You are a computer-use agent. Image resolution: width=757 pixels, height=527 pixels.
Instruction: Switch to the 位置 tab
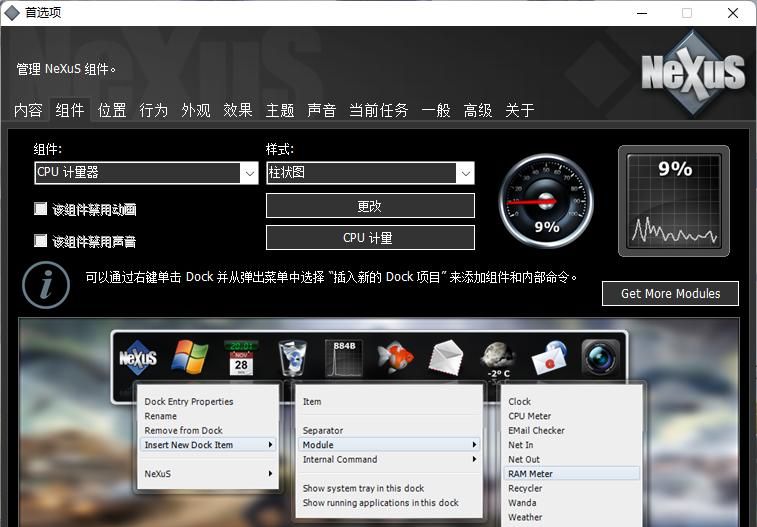coord(112,110)
